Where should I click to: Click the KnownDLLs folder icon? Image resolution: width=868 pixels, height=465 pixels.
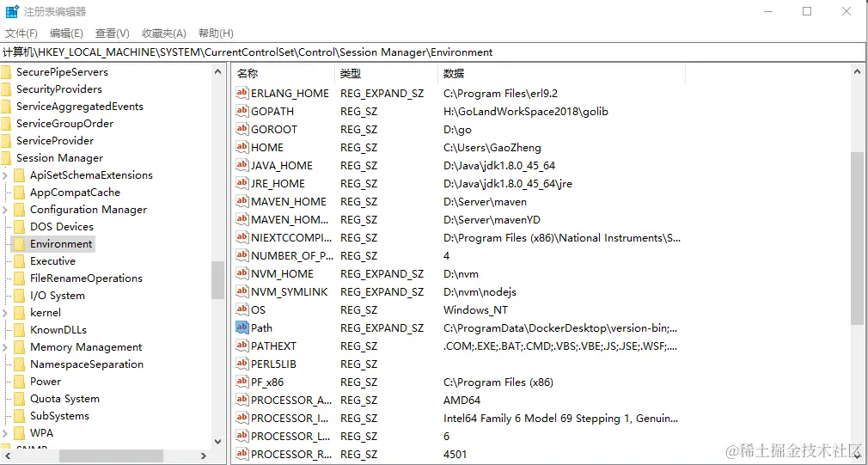tap(20, 329)
